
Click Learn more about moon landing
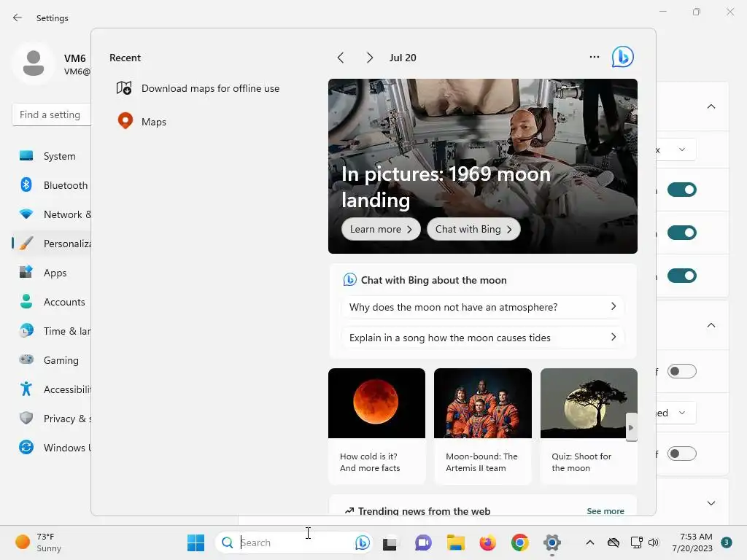click(x=381, y=229)
